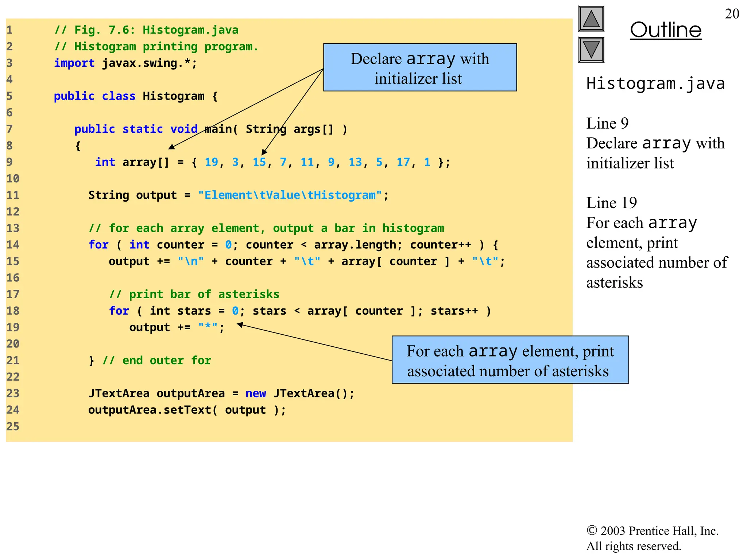
Task: Click the '// end outer for' comment
Action: 157,361
